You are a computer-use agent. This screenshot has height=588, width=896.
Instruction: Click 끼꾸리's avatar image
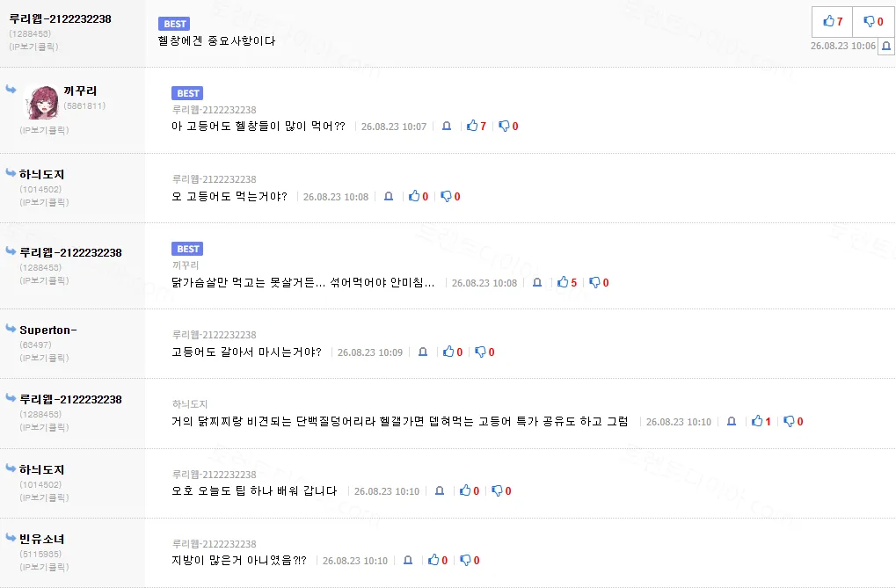click(x=41, y=102)
